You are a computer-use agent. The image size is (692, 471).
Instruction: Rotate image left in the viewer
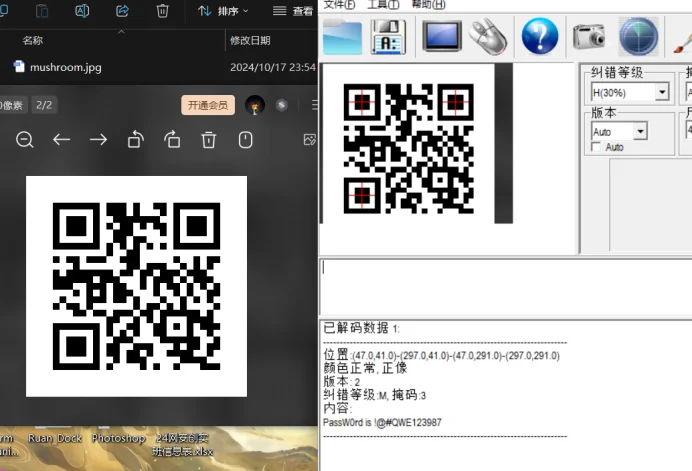click(x=135, y=140)
